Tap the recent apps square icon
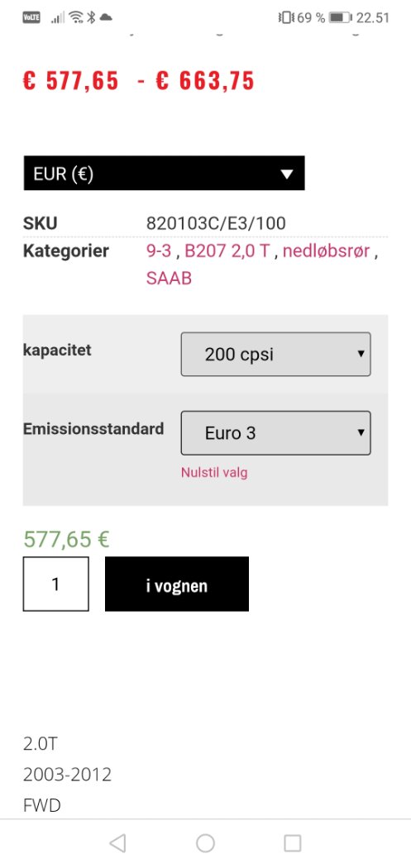The width and height of the screenshot is (411, 868). [x=293, y=842]
